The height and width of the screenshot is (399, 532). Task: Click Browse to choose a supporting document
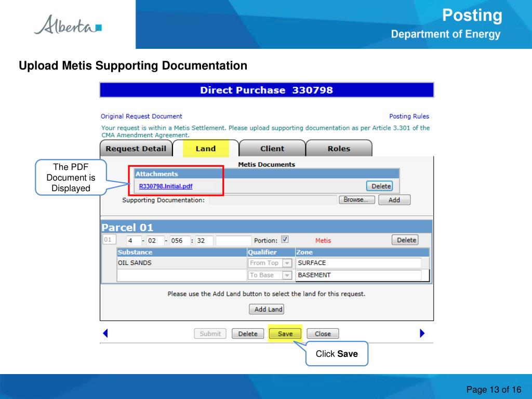click(356, 200)
